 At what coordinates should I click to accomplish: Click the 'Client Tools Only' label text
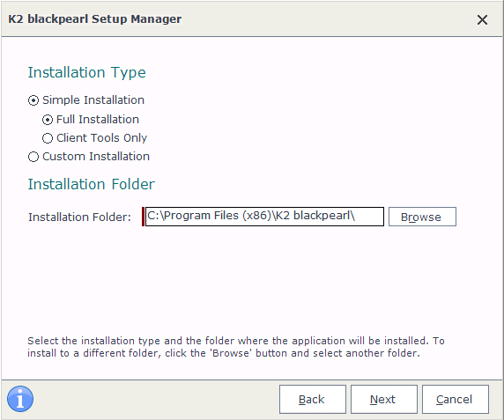point(101,138)
